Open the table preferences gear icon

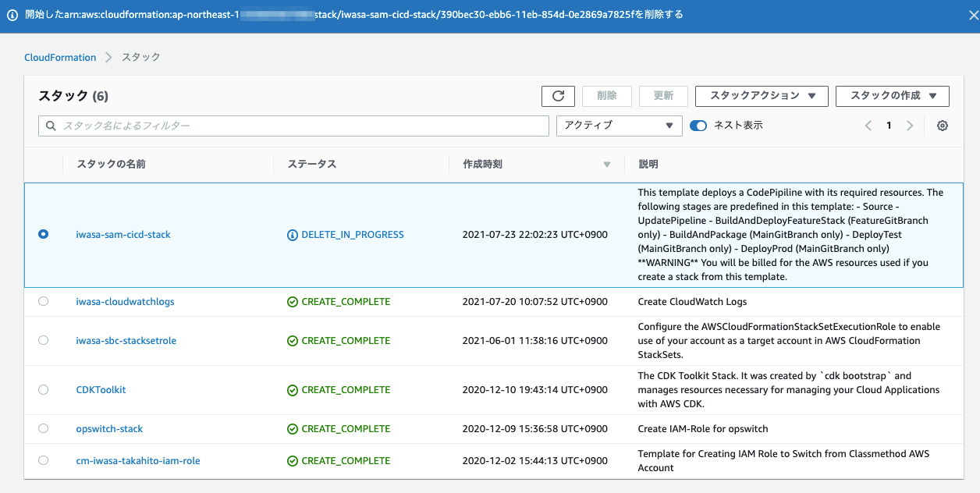click(942, 125)
